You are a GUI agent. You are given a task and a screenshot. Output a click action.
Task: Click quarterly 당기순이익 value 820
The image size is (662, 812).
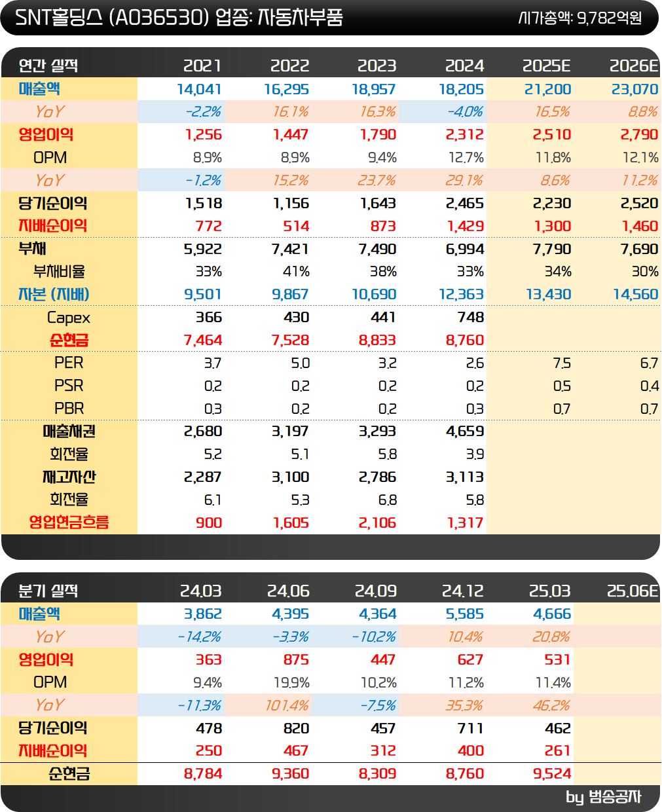(296, 728)
